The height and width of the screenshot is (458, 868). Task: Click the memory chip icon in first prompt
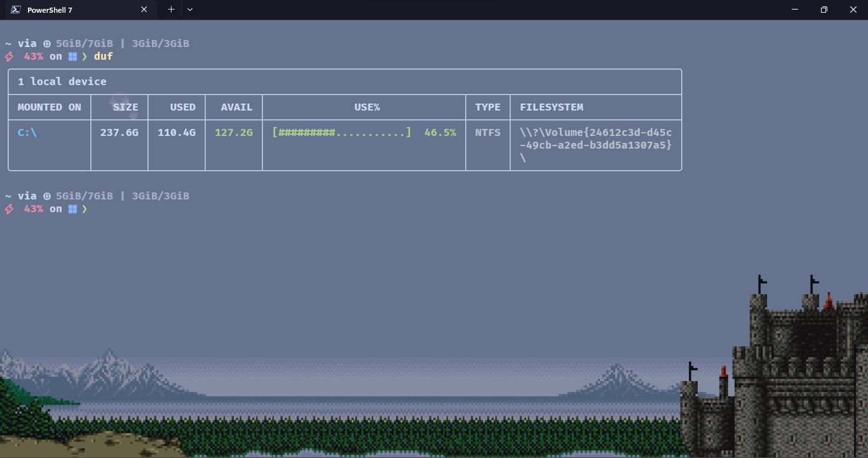pos(47,44)
